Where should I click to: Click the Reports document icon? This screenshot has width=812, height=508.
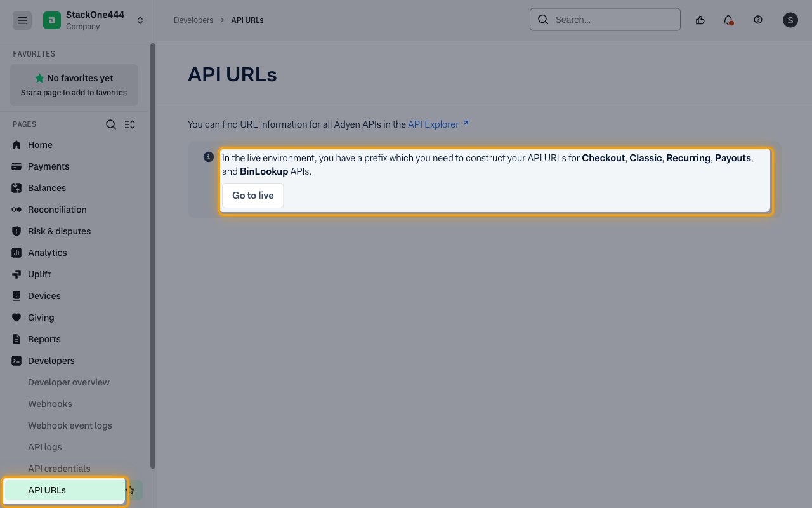tap(16, 339)
